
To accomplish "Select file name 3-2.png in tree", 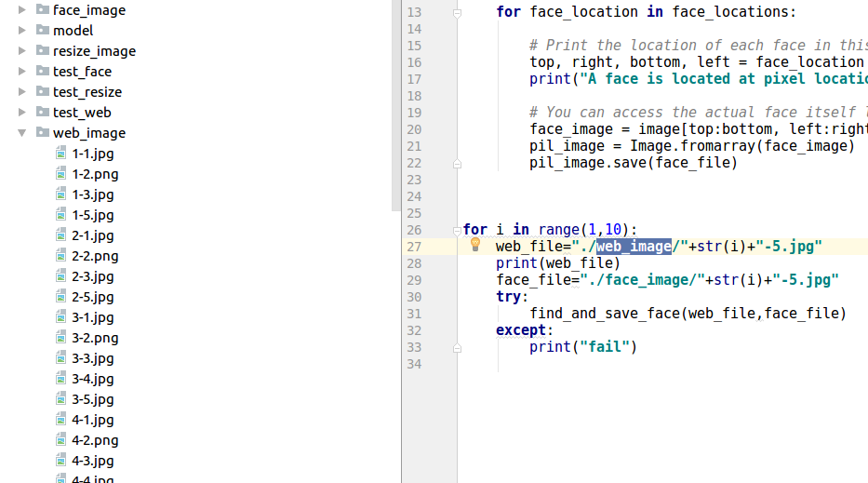I will click(x=95, y=339).
